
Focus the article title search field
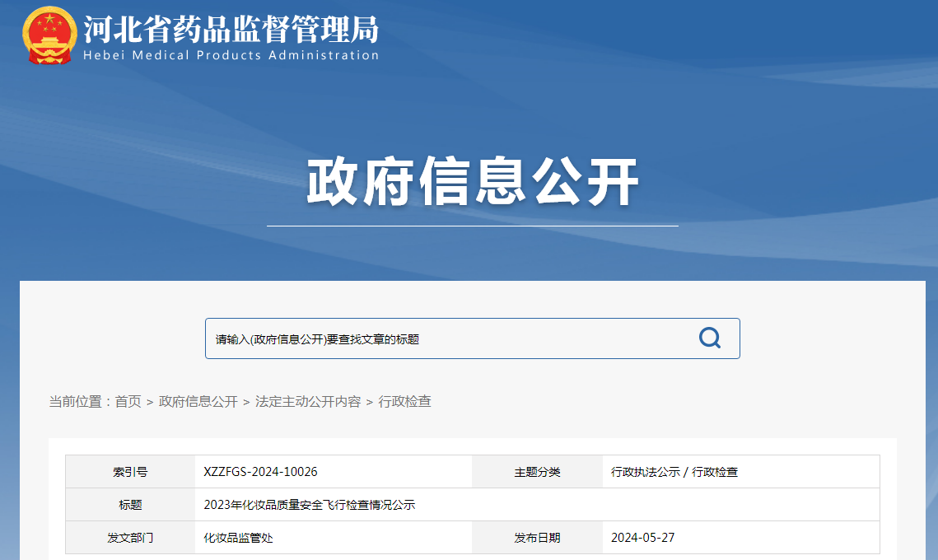472,338
